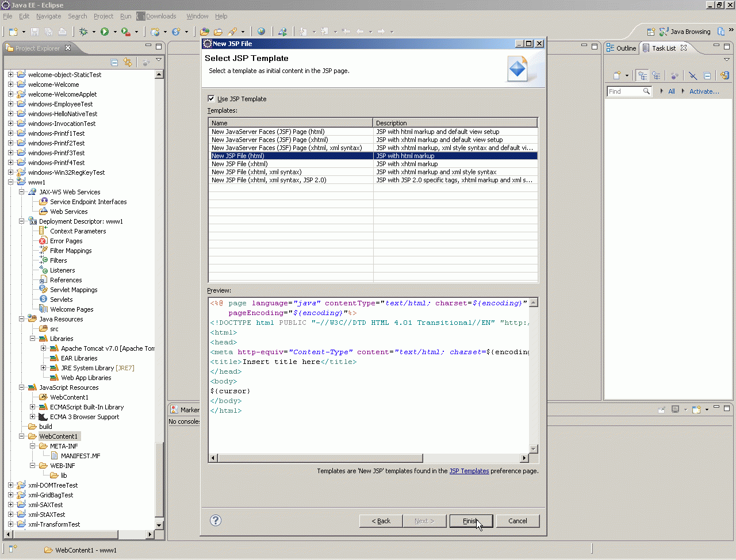Expand the xml-SAXTest project
Image resolution: width=736 pixels, height=560 pixels.
(10, 505)
